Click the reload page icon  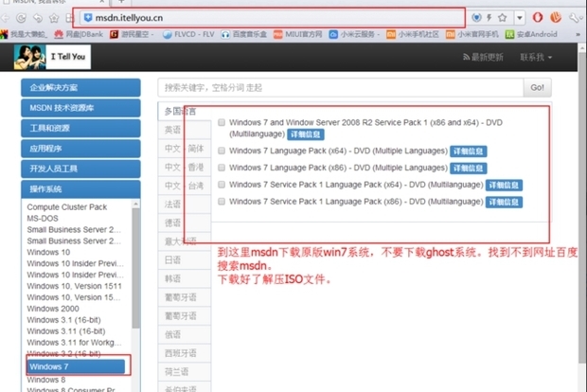[x=22, y=18]
